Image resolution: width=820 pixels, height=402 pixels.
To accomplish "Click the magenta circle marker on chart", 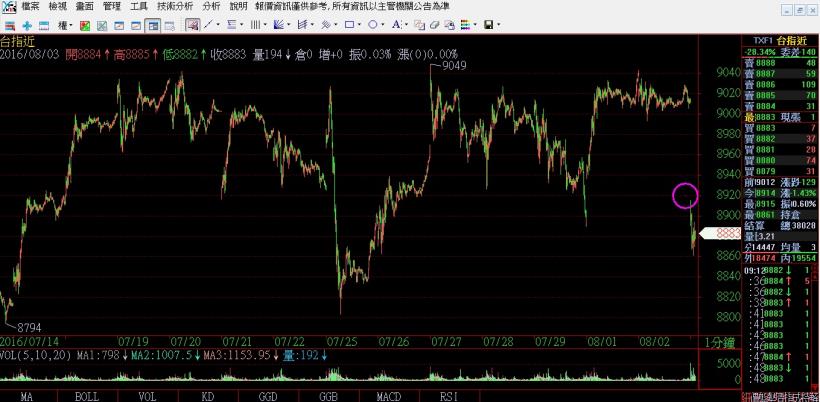I will click(x=685, y=195).
